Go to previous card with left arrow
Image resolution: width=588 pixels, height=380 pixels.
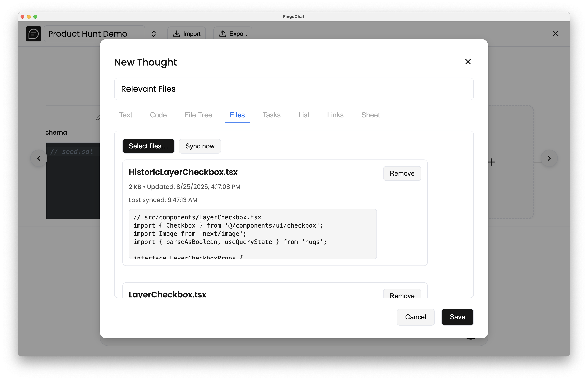(39, 158)
